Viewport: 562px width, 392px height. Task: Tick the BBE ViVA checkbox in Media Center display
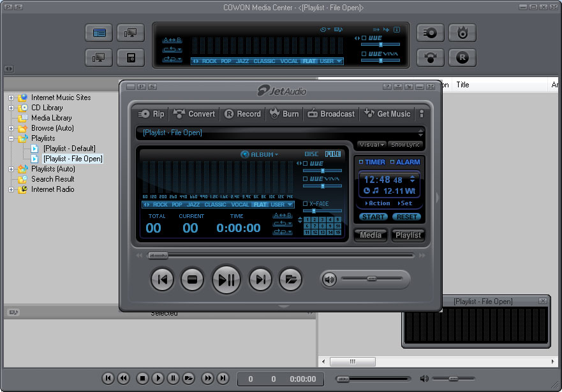coord(364,54)
